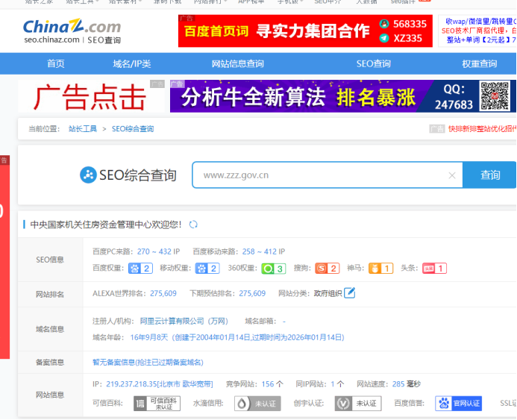Click the 整站+单词【2元起】 text ad

(481, 40)
